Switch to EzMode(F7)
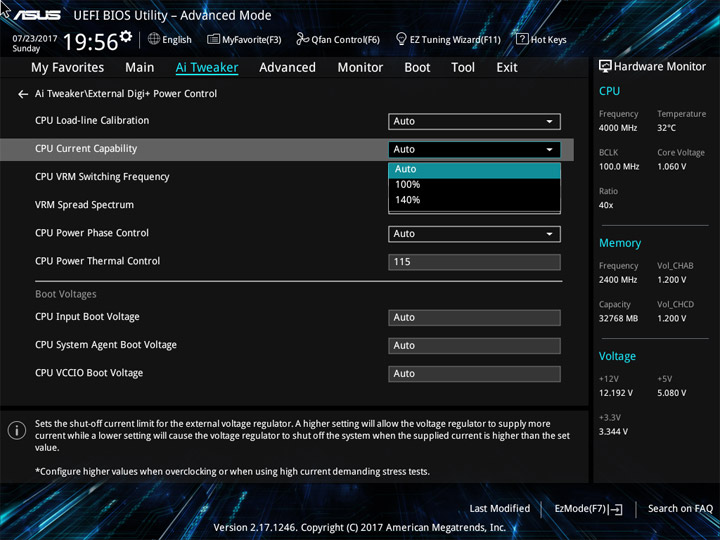This screenshot has width=720, height=540. tap(588, 509)
